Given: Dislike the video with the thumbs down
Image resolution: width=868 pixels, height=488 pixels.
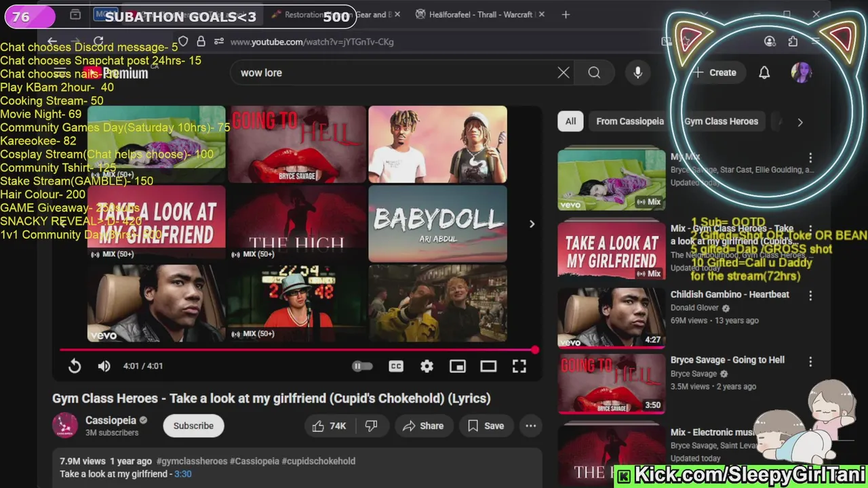Looking at the screenshot, I should [372, 426].
